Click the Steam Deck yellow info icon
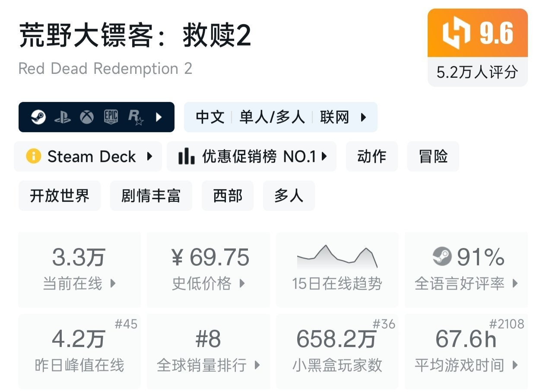 pyautogui.click(x=33, y=156)
